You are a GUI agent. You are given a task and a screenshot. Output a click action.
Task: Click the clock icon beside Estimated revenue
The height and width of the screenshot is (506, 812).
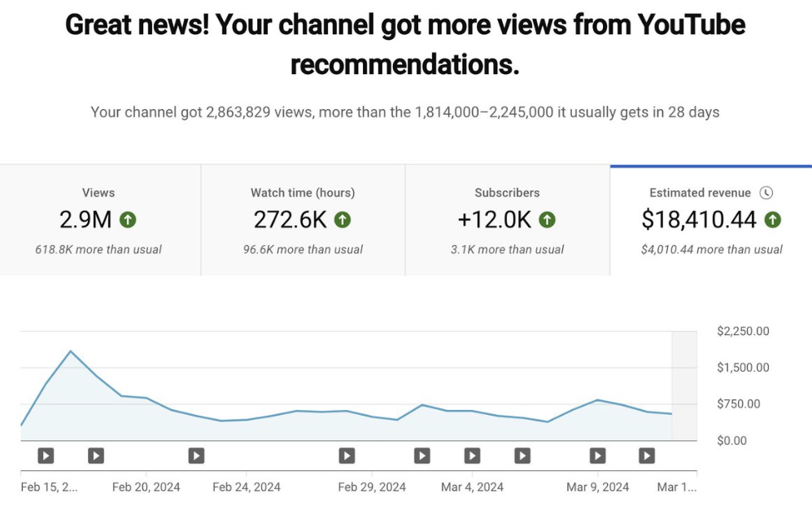tap(766, 193)
